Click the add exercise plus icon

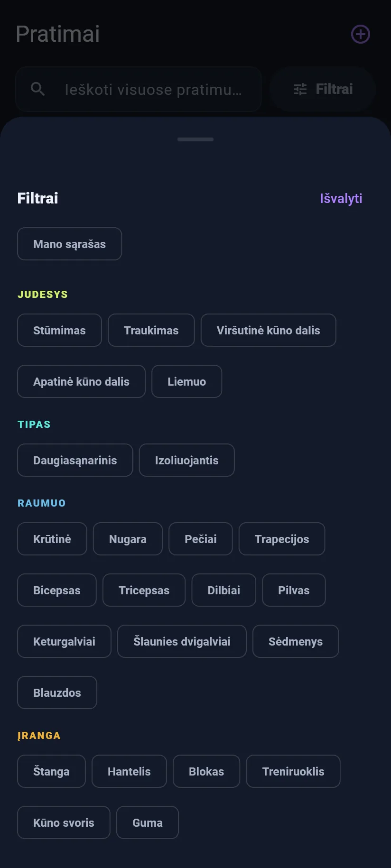click(361, 34)
